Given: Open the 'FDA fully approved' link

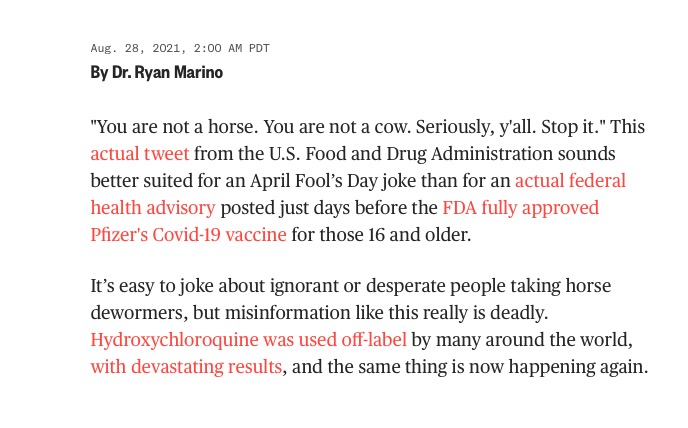Looking at the screenshot, I should click(520, 208).
